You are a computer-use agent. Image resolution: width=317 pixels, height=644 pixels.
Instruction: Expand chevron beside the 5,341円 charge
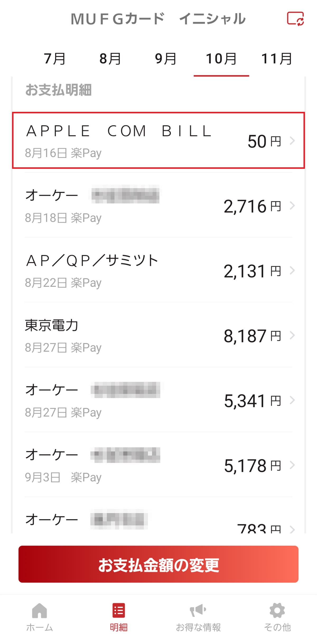(x=292, y=400)
